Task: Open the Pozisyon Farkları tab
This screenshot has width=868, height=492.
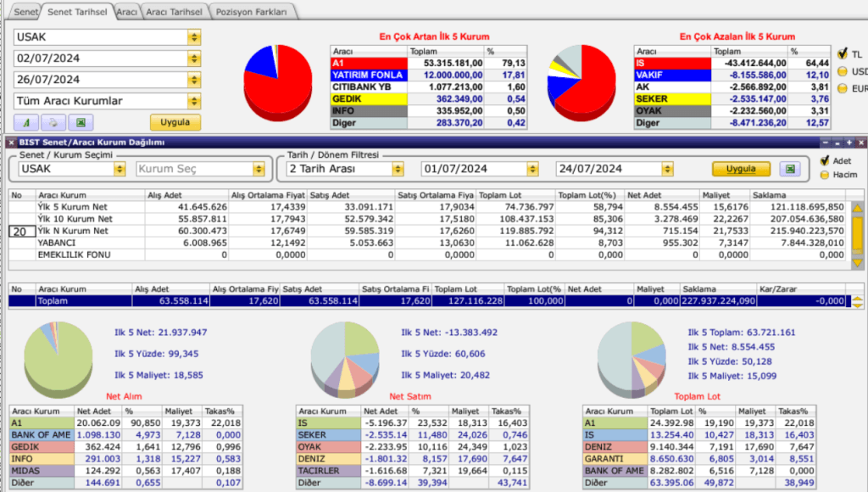Action: coord(251,12)
